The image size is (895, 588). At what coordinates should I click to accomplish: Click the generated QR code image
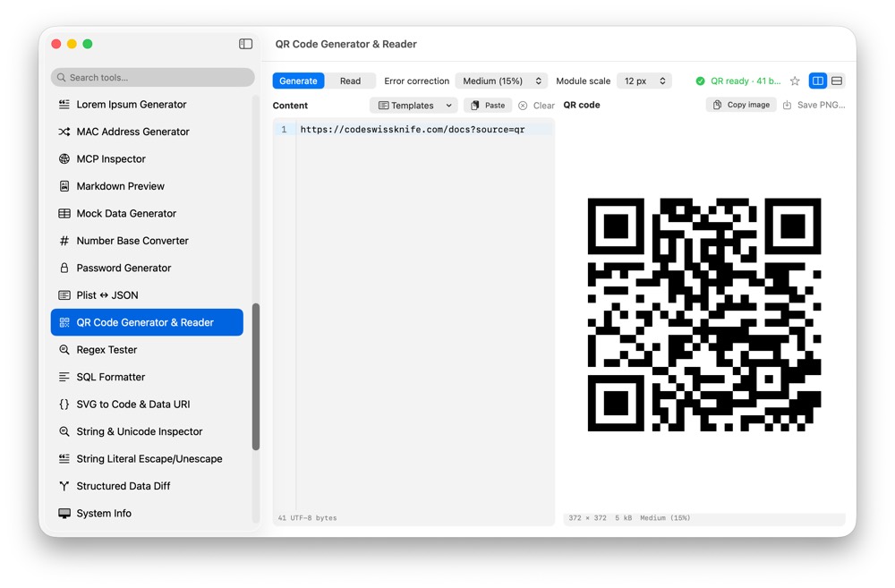[x=704, y=314]
